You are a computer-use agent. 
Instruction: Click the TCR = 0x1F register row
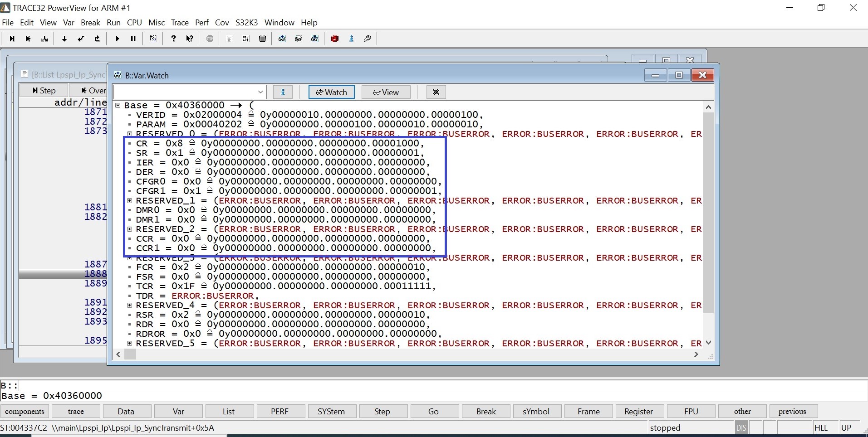[286, 286]
